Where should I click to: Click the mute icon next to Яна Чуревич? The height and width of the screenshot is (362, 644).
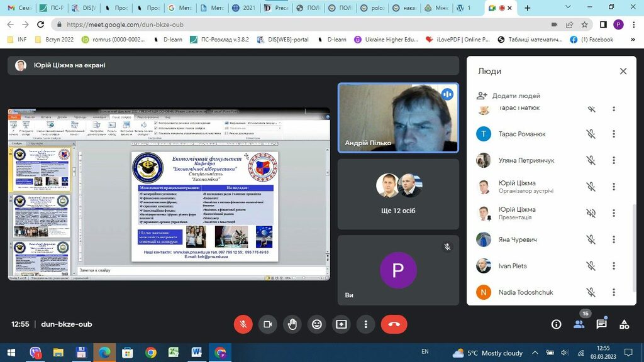(x=591, y=239)
